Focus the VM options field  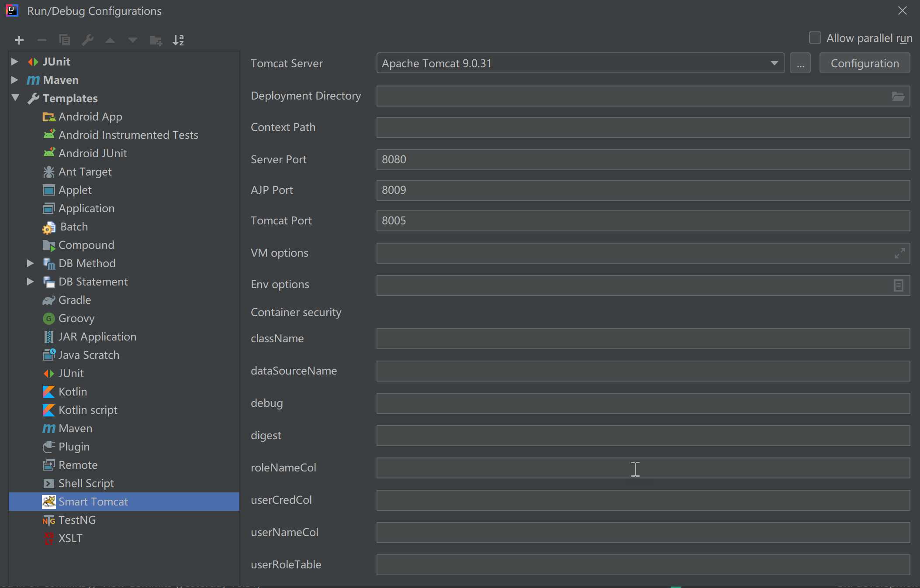click(643, 253)
